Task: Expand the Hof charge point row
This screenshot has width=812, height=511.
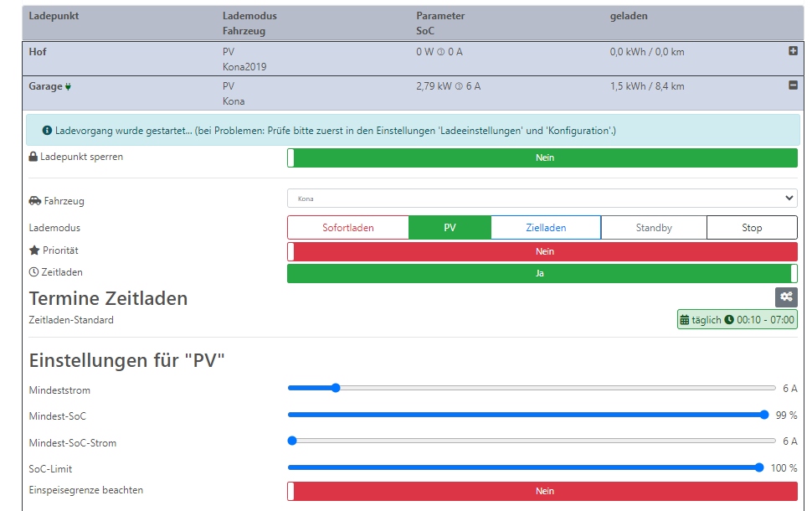Action: (x=793, y=51)
